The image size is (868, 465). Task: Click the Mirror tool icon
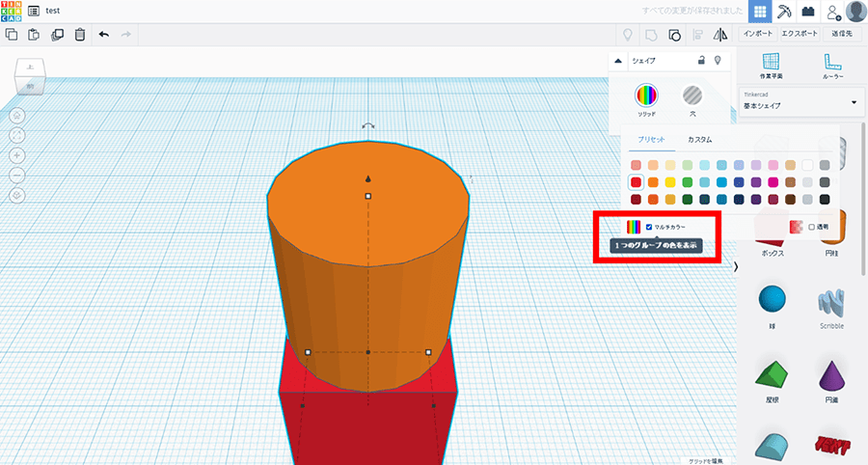tap(720, 35)
